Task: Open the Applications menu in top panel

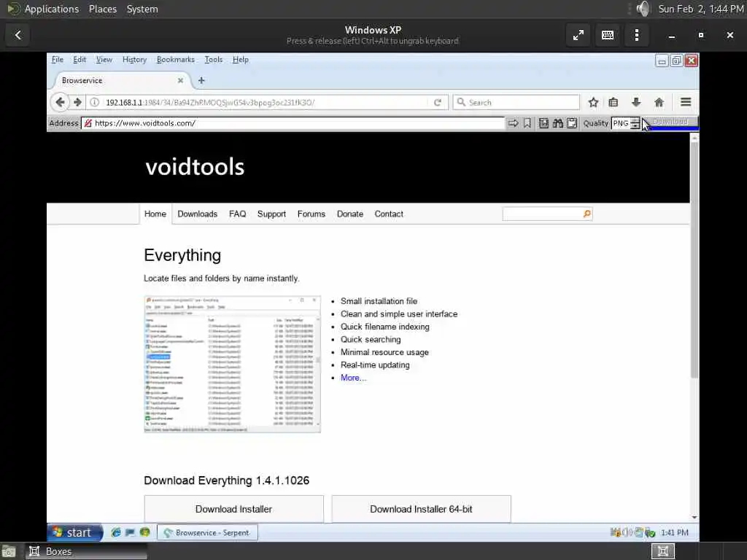Action: (x=52, y=9)
